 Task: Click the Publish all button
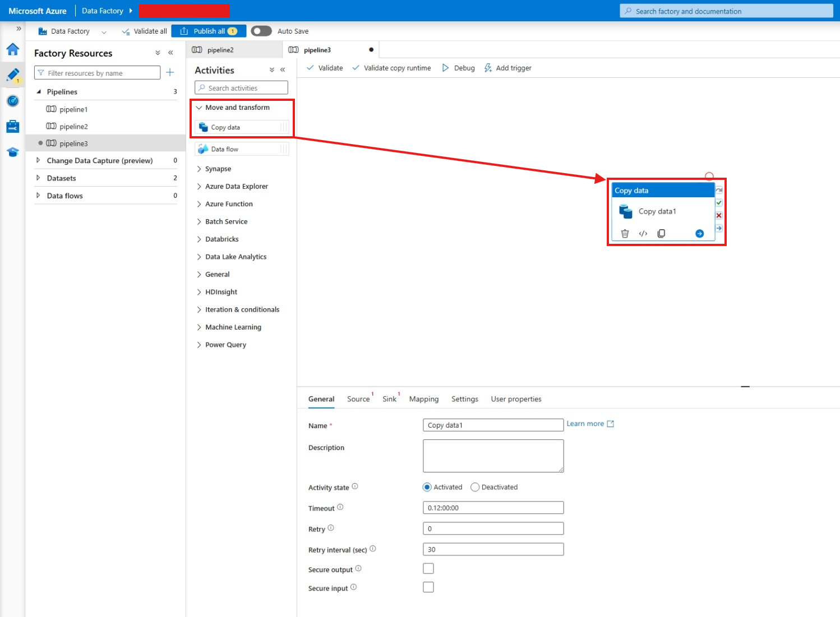[209, 31]
